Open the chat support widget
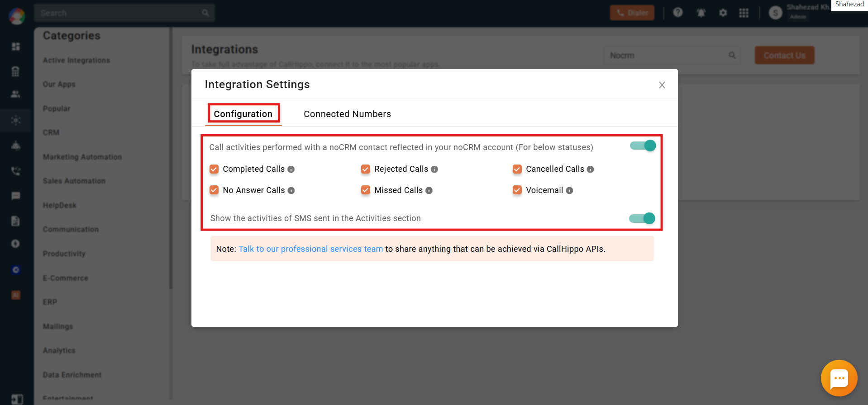The width and height of the screenshot is (868, 405). click(x=839, y=378)
